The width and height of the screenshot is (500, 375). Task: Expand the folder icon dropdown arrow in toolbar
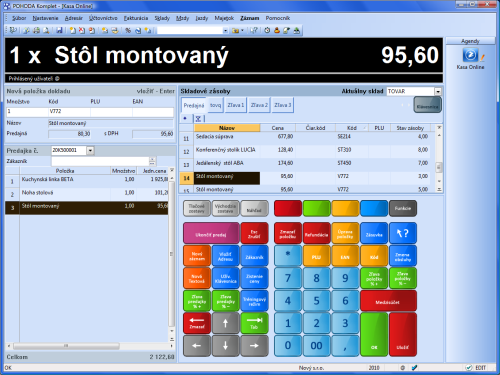coord(242,30)
